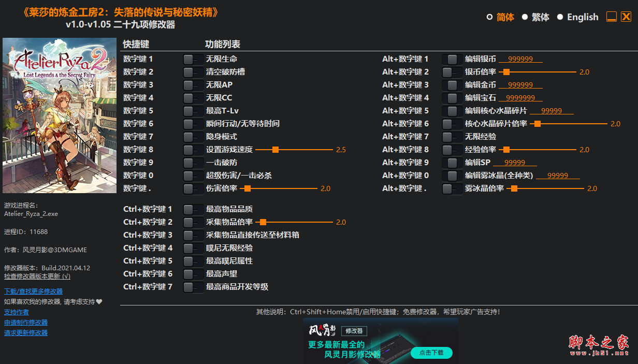Enable 最高T-Lv toggle
This screenshot has height=364, width=638.
193,111
